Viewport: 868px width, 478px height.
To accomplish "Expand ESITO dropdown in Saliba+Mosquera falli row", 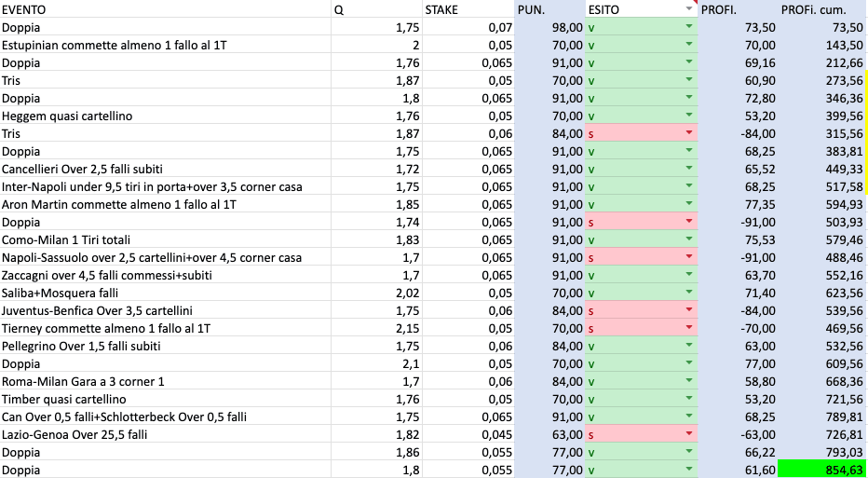I will point(689,293).
